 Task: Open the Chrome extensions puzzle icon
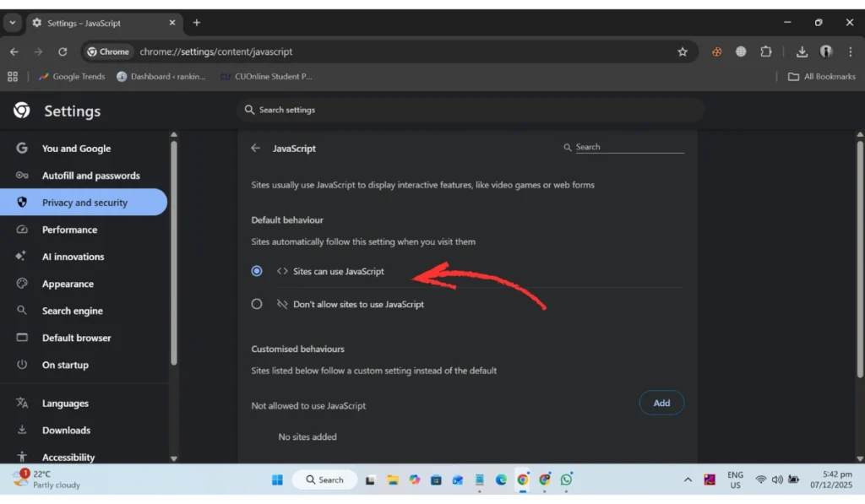click(x=765, y=51)
